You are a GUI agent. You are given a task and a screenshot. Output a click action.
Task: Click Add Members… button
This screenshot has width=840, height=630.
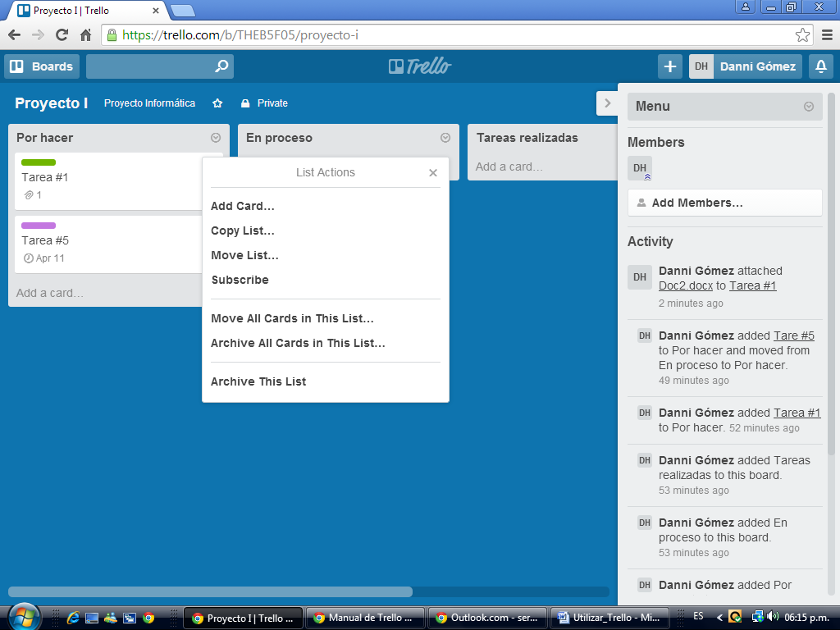[725, 203]
